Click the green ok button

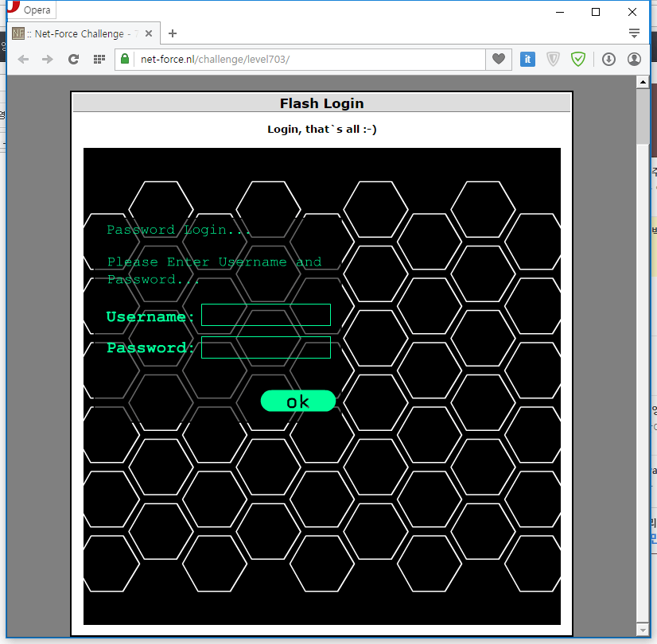pyautogui.click(x=298, y=401)
